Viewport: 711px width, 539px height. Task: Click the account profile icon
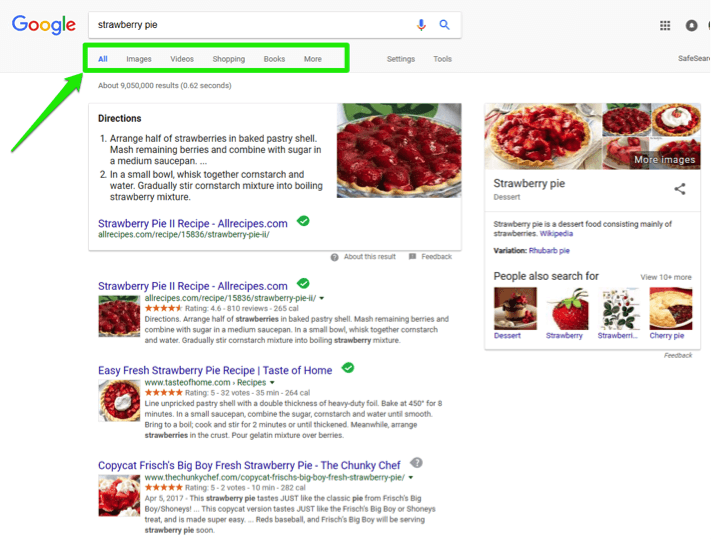click(691, 25)
